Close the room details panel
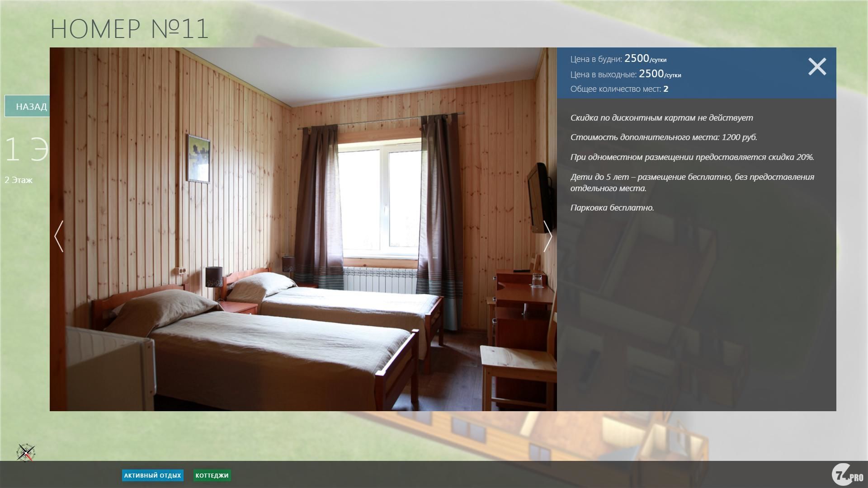868x488 pixels. coord(817,66)
